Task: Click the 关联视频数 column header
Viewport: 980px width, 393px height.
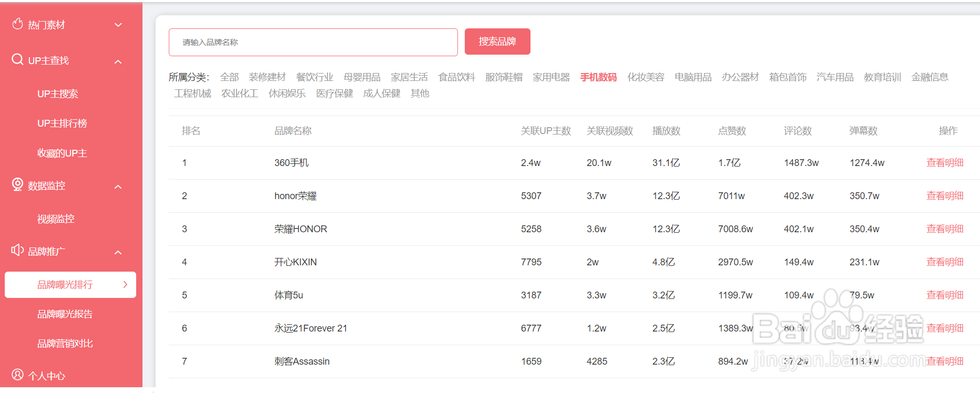Action: pos(610,131)
